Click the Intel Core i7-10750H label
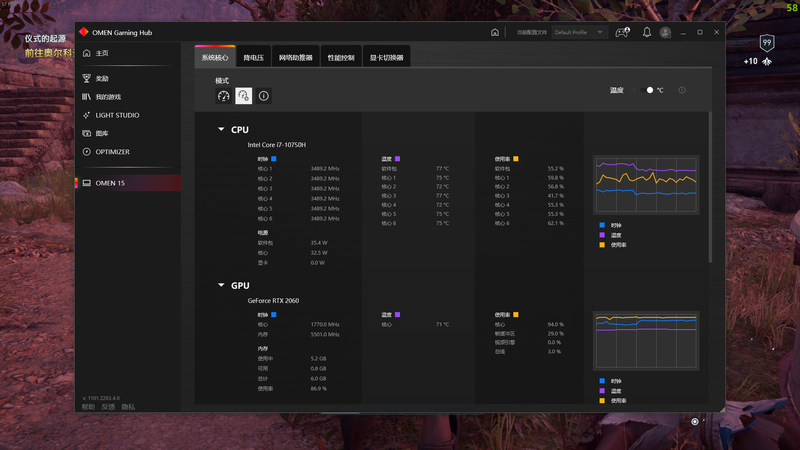This screenshot has height=450, width=800. 277,145
